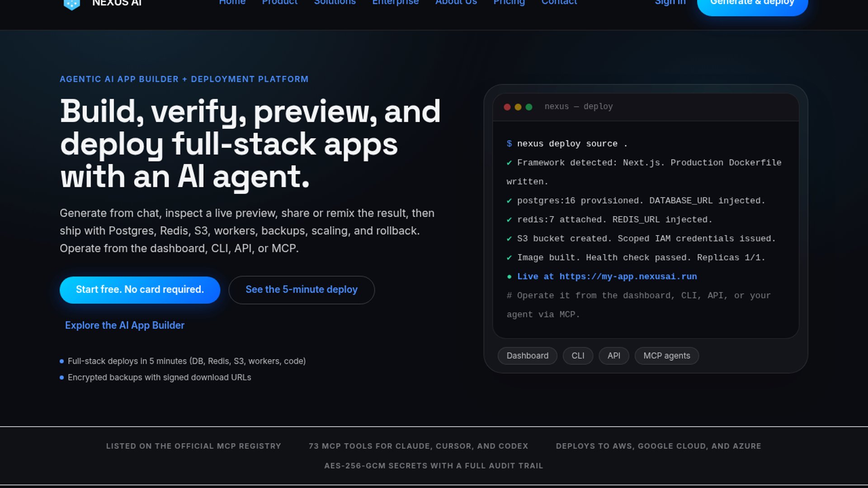Click '73 MCP tools for Claude, Cursor' text
This screenshot has width=868, height=488.
click(x=418, y=446)
